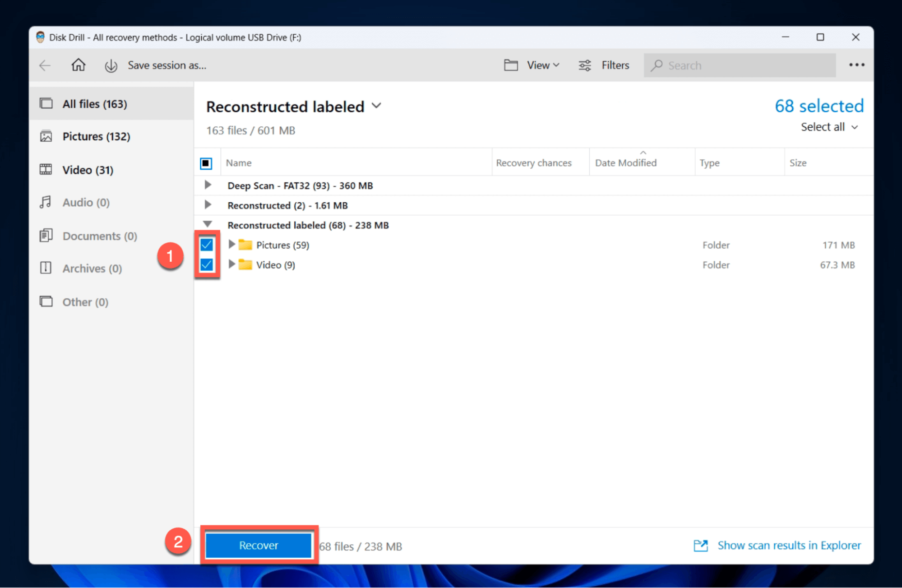The width and height of the screenshot is (902, 588).
Task: Click Save session as... label
Action: coord(167,65)
